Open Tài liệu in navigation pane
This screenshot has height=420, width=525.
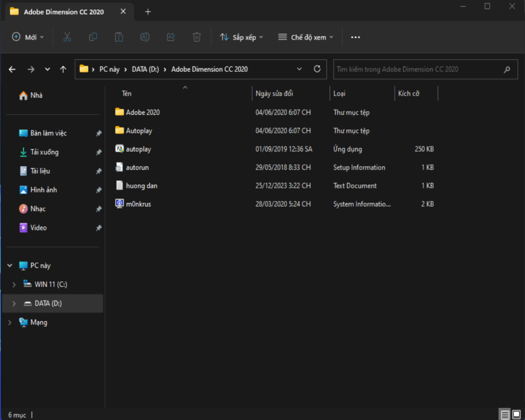pyautogui.click(x=40, y=171)
